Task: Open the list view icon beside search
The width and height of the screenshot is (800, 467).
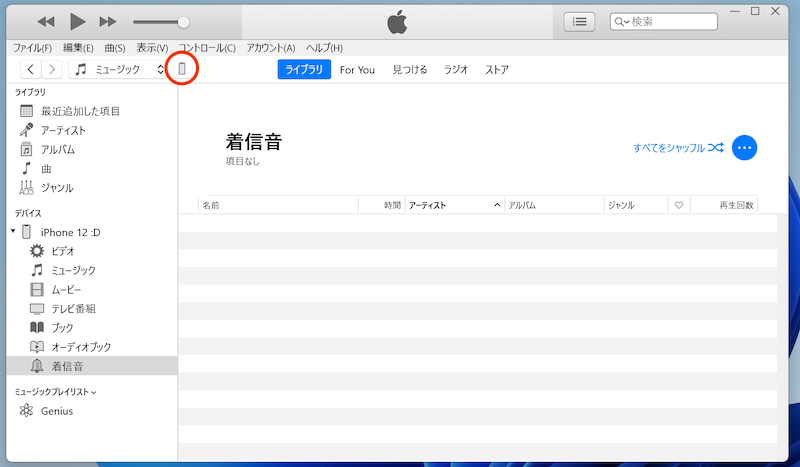Action: click(579, 21)
